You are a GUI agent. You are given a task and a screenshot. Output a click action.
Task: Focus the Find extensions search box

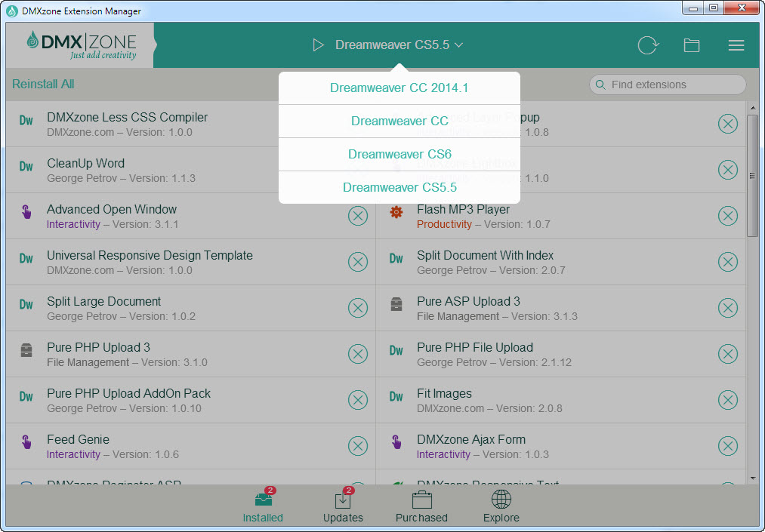coord(668,85)
